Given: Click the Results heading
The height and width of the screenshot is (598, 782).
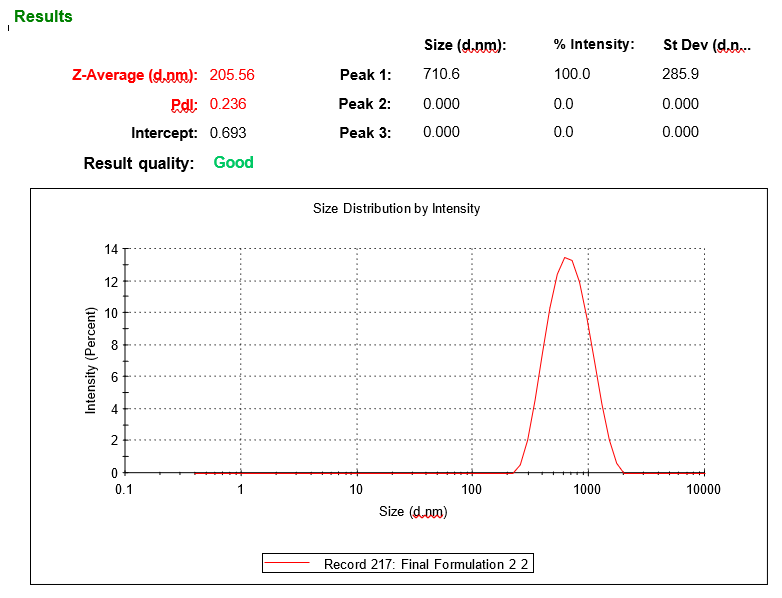Looking at the screenshot, I should tap(43, 17).
